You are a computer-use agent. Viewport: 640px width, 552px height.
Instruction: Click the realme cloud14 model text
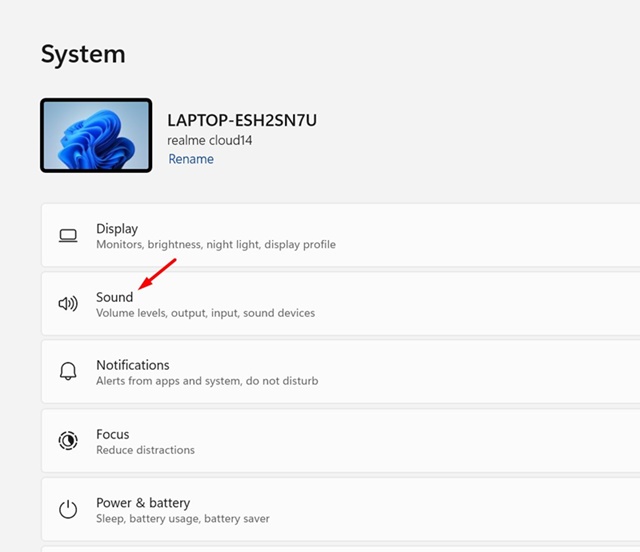pos(210,140)
